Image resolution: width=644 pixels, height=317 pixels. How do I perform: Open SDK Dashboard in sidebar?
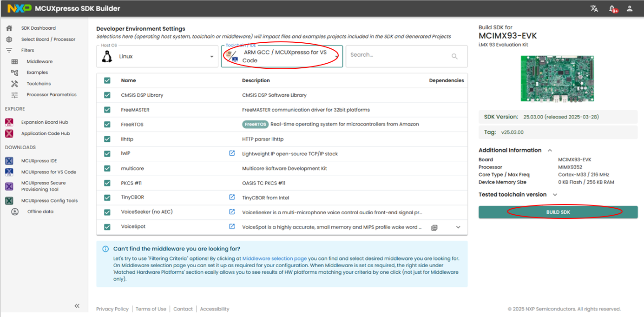38,28
